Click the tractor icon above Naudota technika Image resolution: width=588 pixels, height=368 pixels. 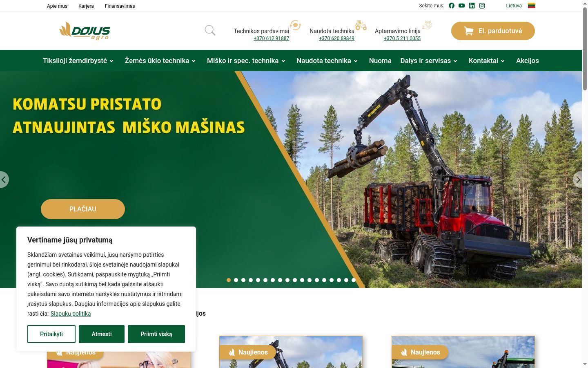[x=361, y=25]
